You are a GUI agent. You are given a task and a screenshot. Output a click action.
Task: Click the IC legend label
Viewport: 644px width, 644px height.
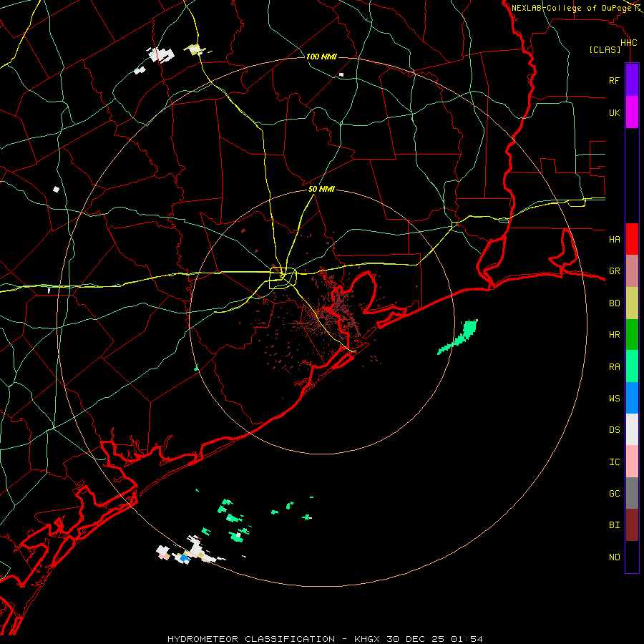tap(615, 462)
